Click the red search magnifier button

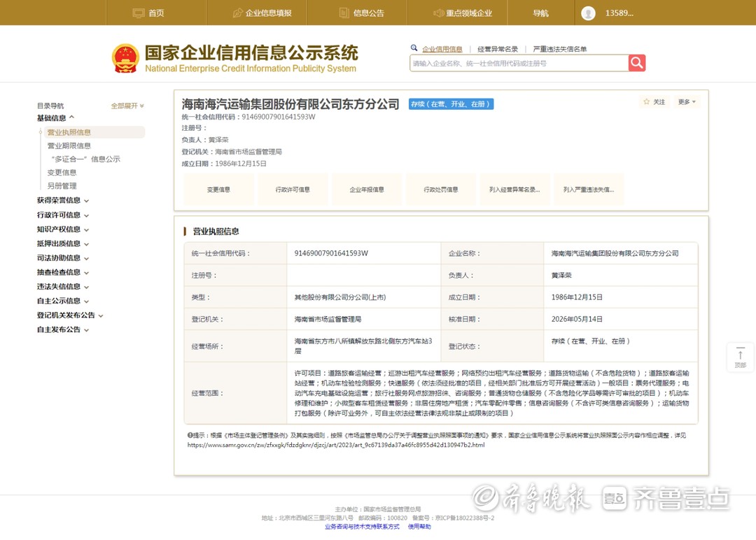coord(637,63)
